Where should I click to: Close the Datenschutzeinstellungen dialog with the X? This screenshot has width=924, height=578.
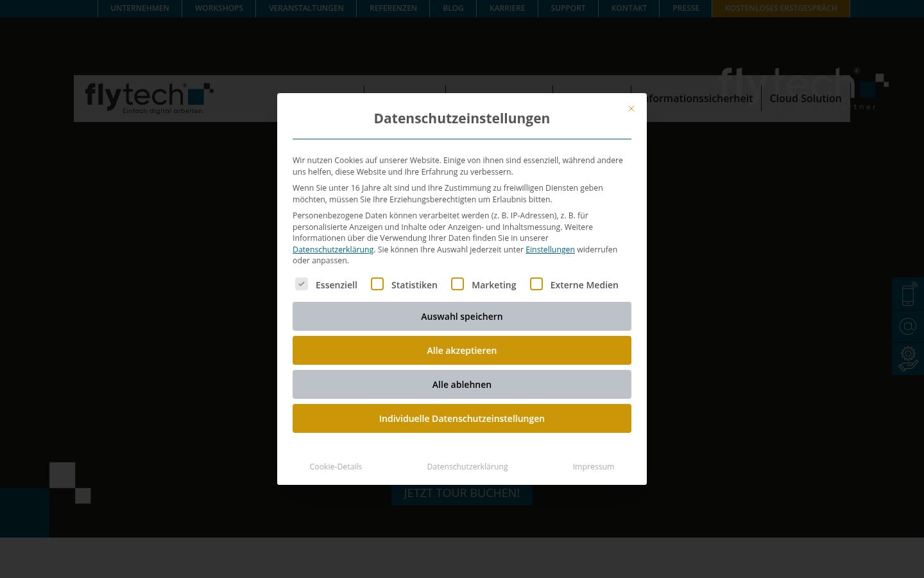(631, 109)
